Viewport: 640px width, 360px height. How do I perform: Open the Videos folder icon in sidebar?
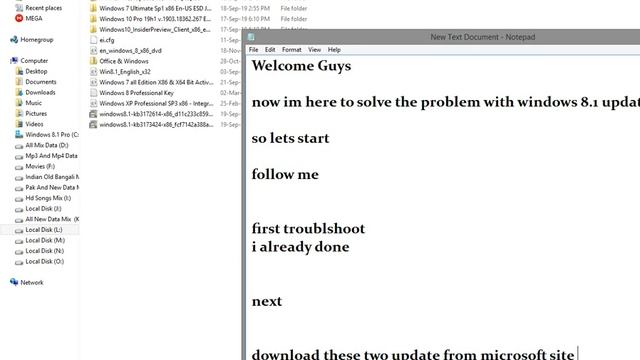(19, 124)
